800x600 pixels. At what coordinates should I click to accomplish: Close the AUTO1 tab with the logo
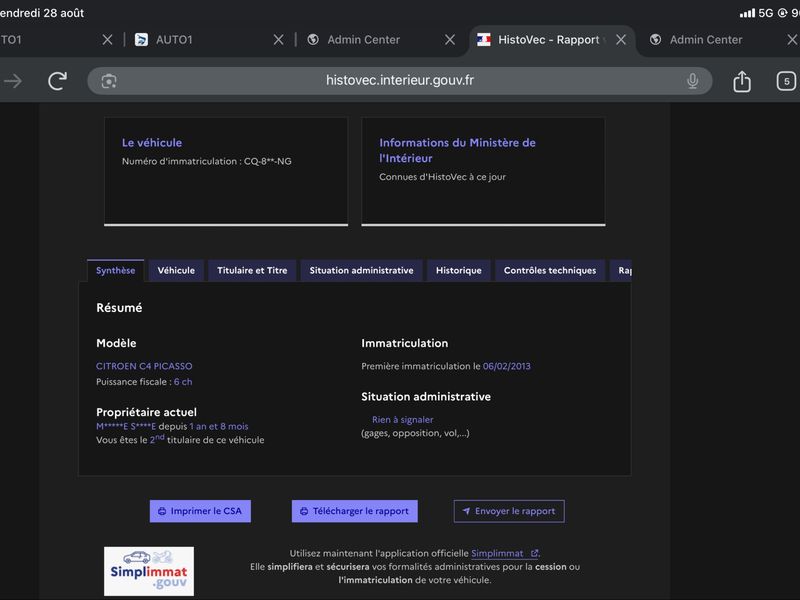tap(278, 40)
